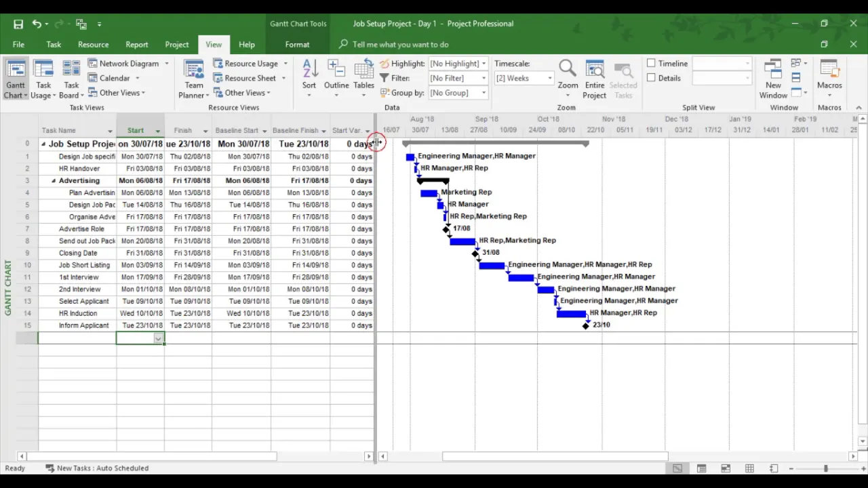Open the Baseline Start column filter arrow
The width and height of the screenshot is (868, 488).
coord(264,131)
